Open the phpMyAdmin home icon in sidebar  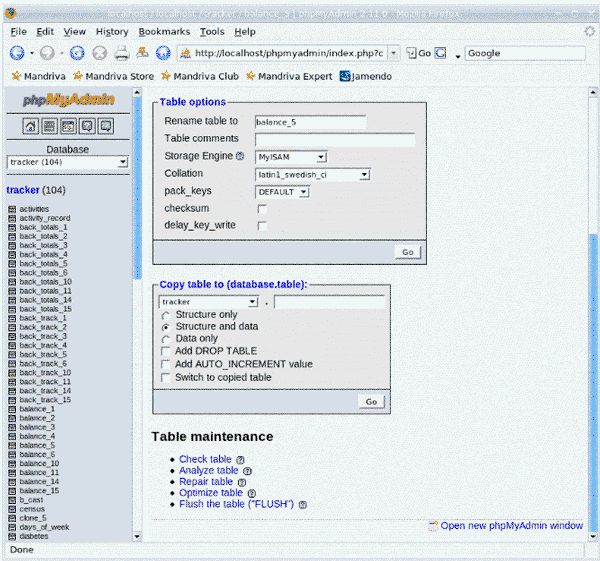(30, 126)
